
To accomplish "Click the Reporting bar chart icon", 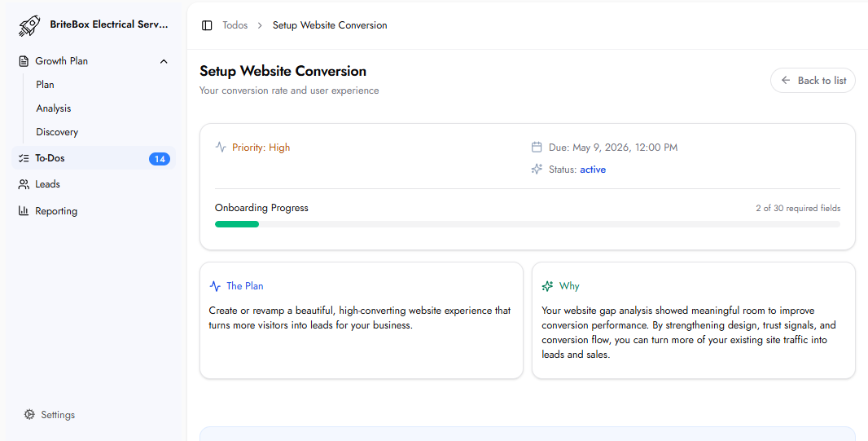I will point(24,211).
